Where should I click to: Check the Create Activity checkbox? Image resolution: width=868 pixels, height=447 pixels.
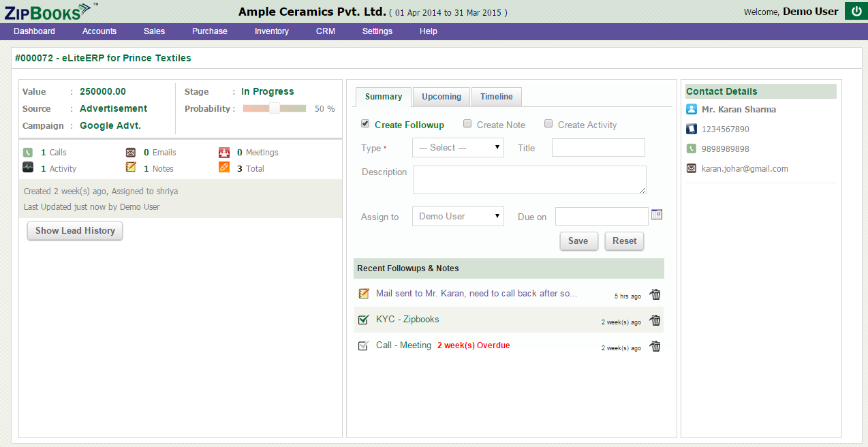(x=548, y=124)
